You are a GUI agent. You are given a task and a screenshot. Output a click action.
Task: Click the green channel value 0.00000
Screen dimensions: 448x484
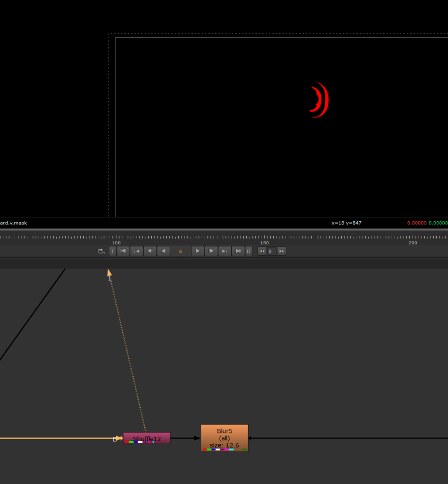click(438, 223)
